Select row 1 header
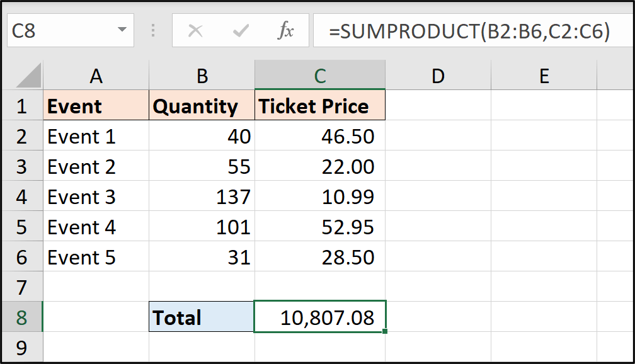 click(22, 106)
